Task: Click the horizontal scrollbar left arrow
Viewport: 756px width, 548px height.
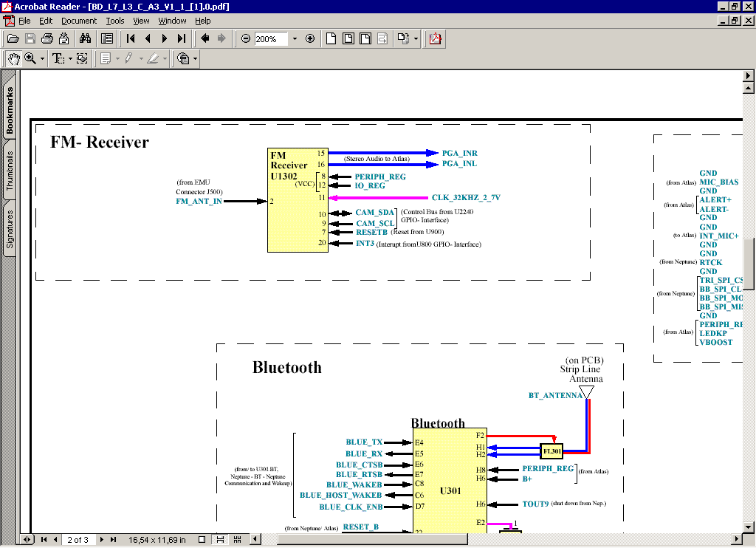Action: [255, 539]
